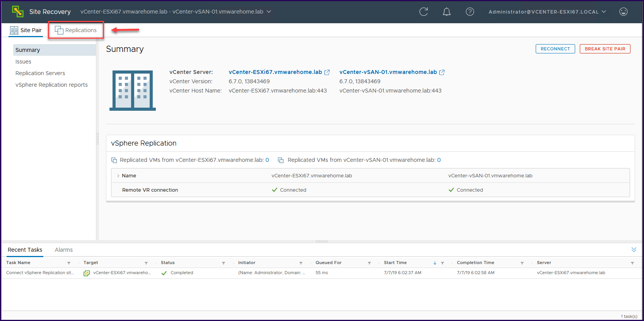Screen dimensions: 644x321
Task: Switch to the Alarms tab
Action: (x=64, y=250)
